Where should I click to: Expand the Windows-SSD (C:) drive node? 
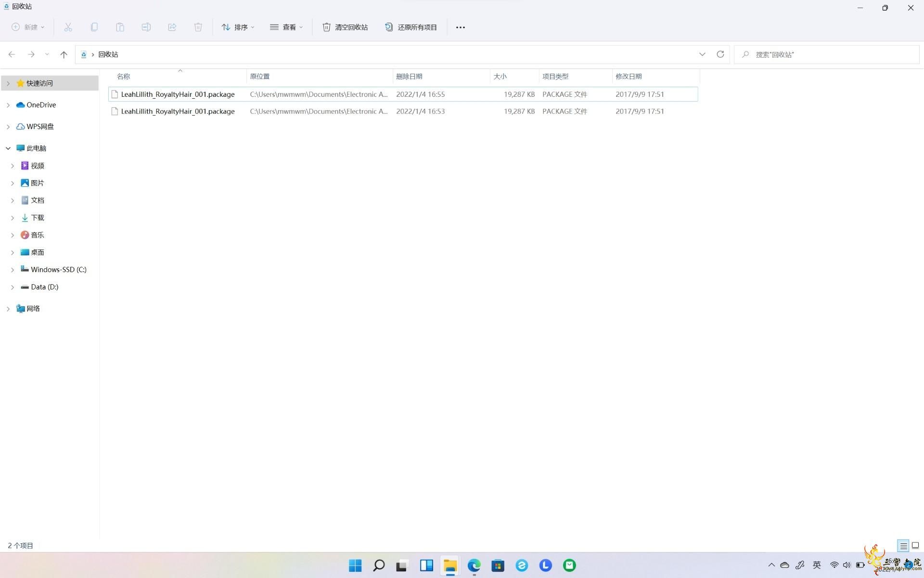coord(13,270)
